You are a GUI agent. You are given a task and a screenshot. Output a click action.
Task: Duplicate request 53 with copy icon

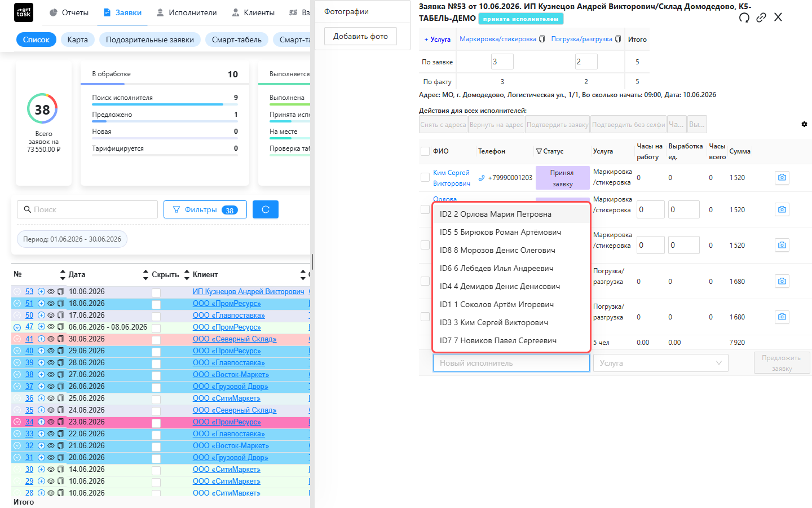60,292
